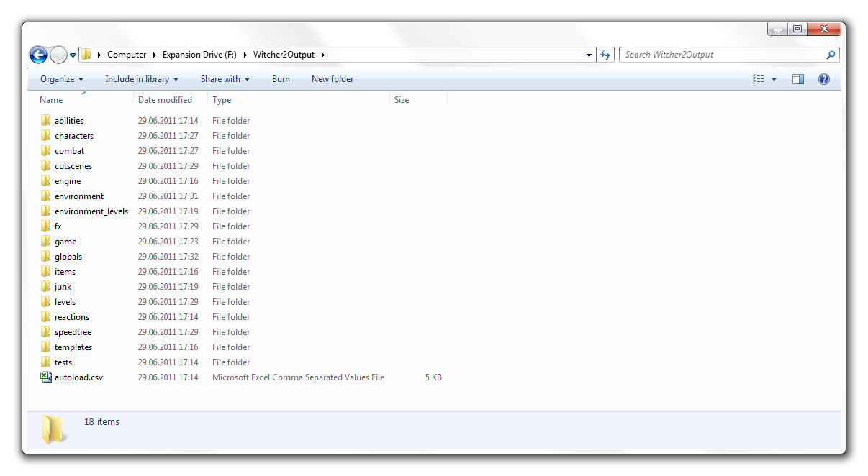Open the Organize menu
The width and height of the screenshot is (868, 476).
(62, 79)
